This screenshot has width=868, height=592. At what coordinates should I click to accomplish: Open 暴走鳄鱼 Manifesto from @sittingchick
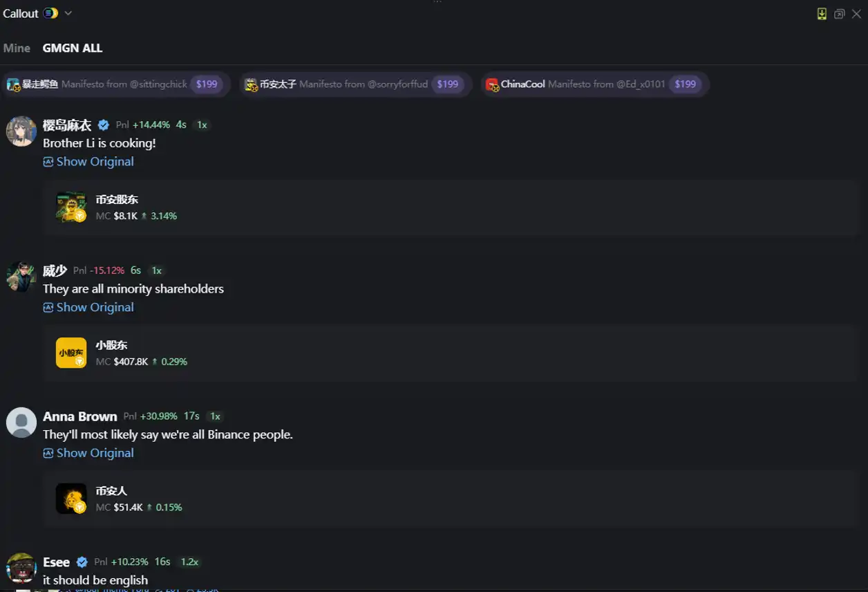click(116, 84)
